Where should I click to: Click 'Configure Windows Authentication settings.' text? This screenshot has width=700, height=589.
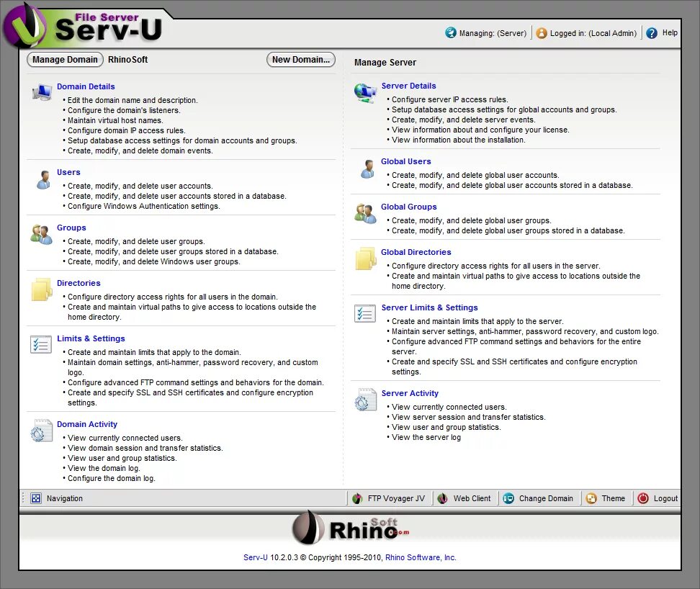click(x=144, y=206)
